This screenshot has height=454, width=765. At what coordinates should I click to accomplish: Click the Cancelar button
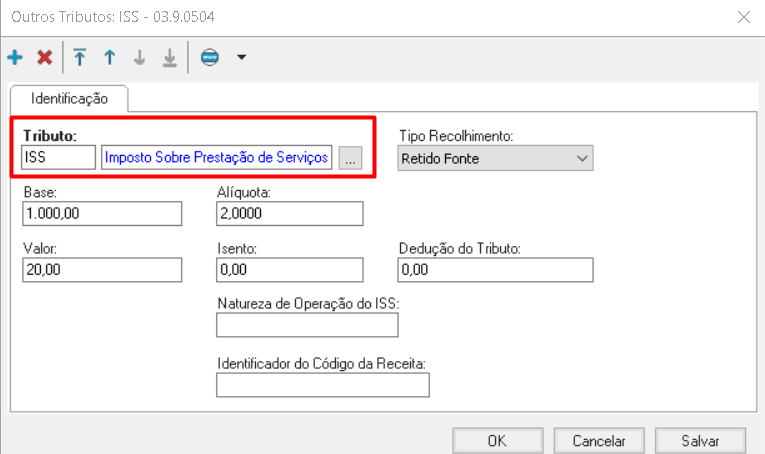tap(599, 441)
